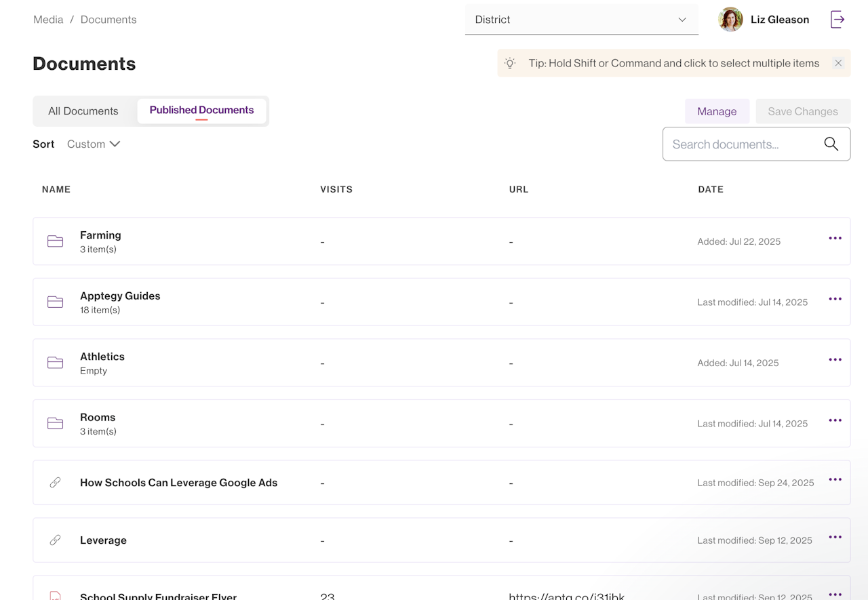Click the Athletics folder icon
868x600 pixels.
56,363
